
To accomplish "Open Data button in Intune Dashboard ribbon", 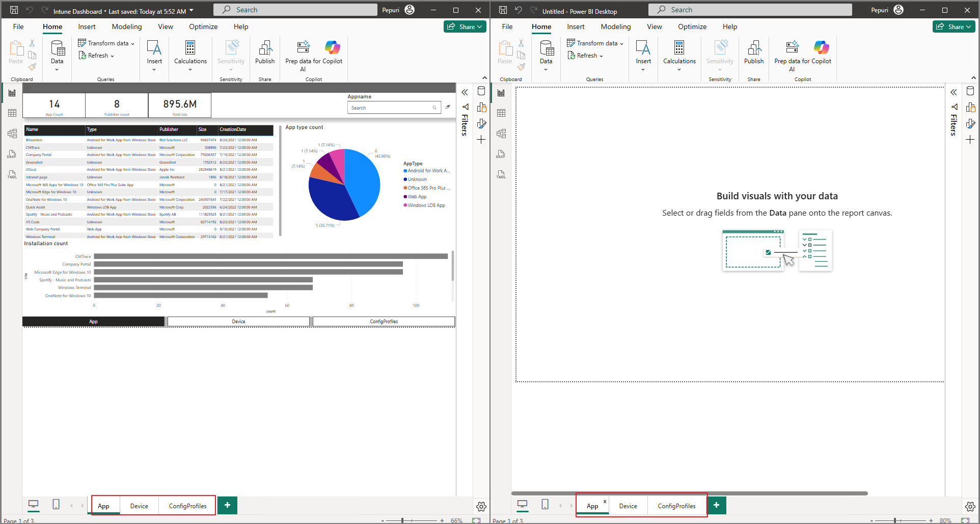I will (57, 55).
